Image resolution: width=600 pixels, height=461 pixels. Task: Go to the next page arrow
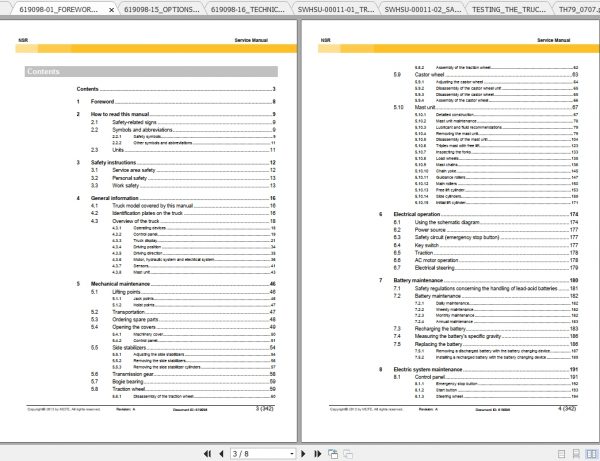tap(303, 454)
